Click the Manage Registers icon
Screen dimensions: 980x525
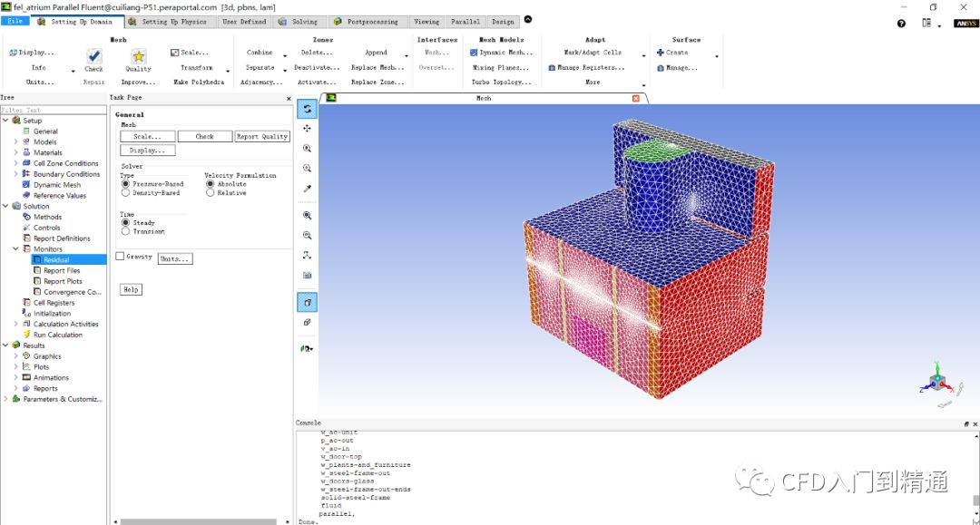coord(552,67)
